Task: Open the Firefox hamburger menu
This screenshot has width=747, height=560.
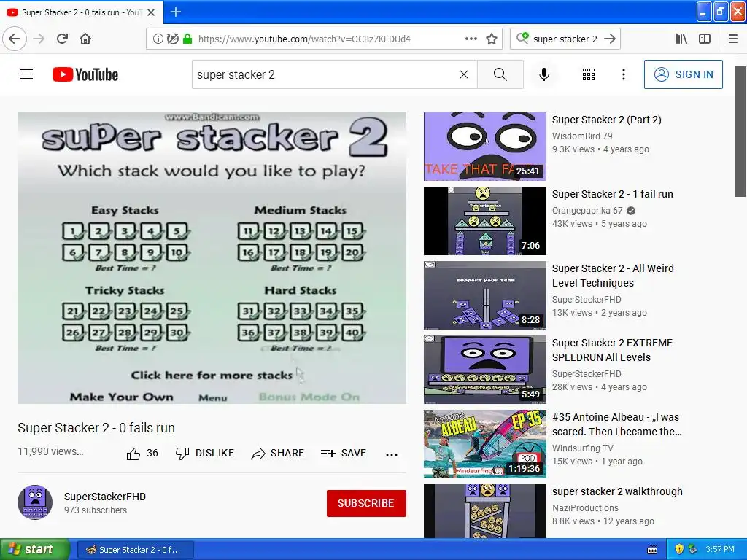Action: 733,39
